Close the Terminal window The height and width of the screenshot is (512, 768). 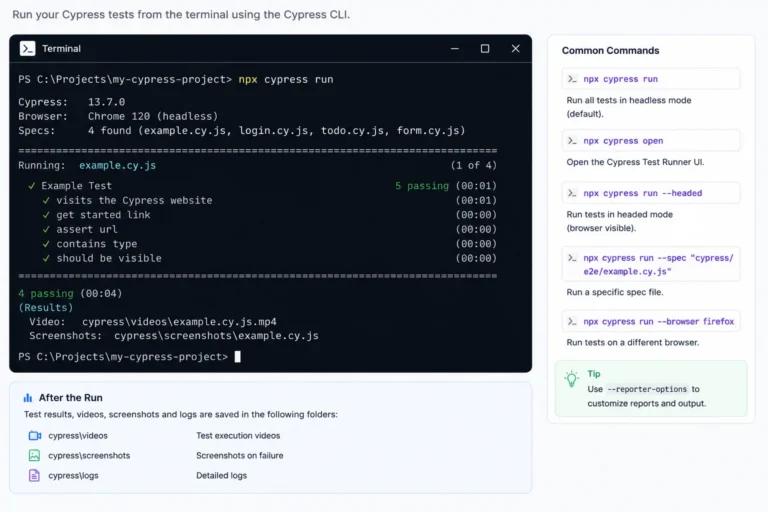515,49
